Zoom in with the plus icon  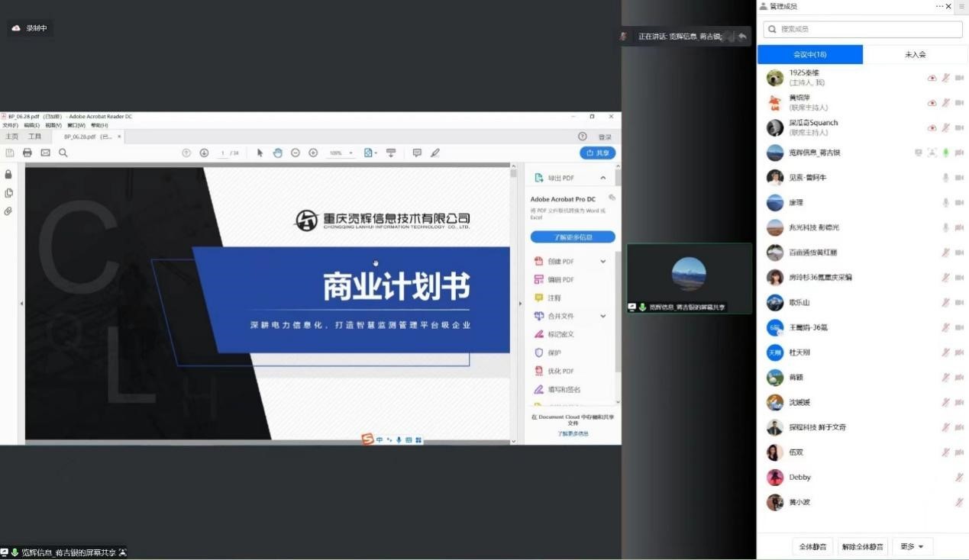pyautogui.click(x=313, y=153)
